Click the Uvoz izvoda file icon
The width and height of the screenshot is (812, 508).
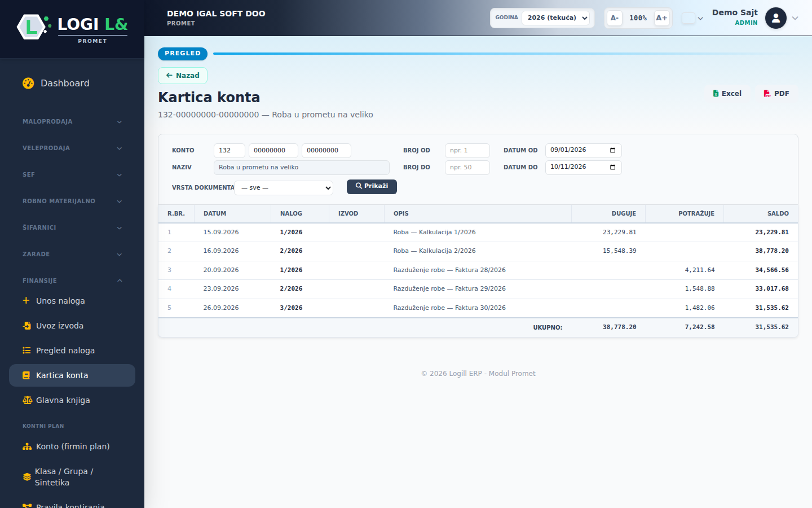(x=27, y=326)
